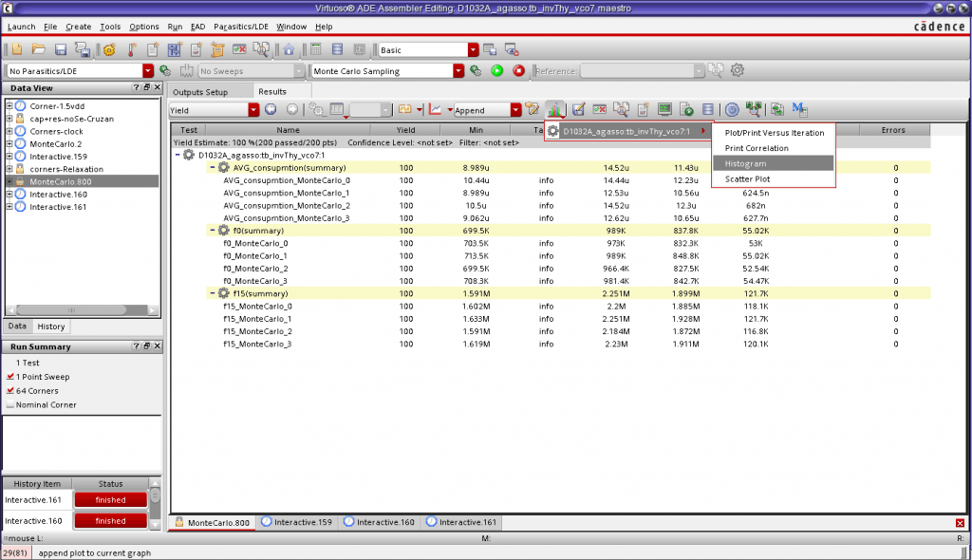Start the simulation with the green Run button
The height and width of the screenshot is (560, 972).
pos(497,70)
